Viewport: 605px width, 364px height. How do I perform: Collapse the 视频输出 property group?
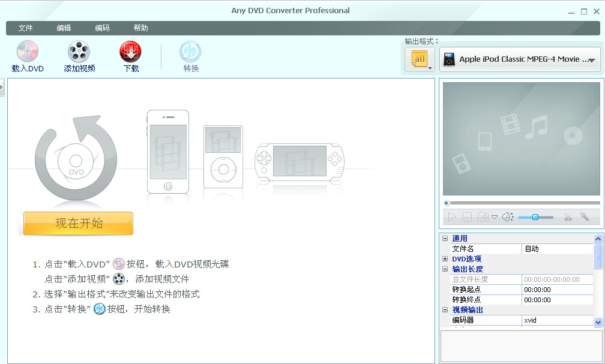pyautogui.click(x=445, y=310)
